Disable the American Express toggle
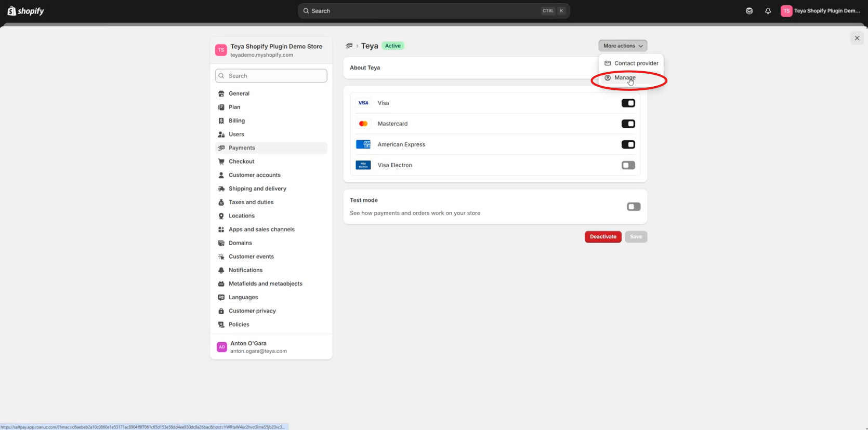Image resolution: width=868 pixels, height=430 pixels. click(x=628, y=144)
